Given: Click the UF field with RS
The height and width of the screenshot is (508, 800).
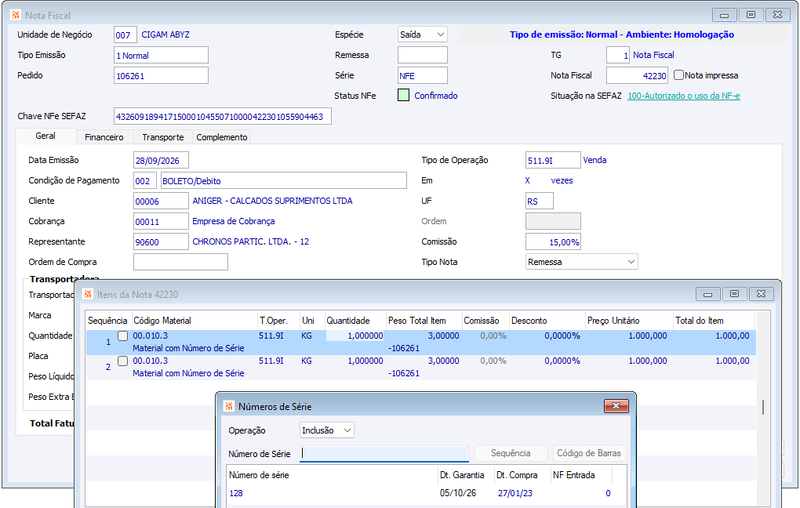Looking at the screenshot, I should (539, 201).
